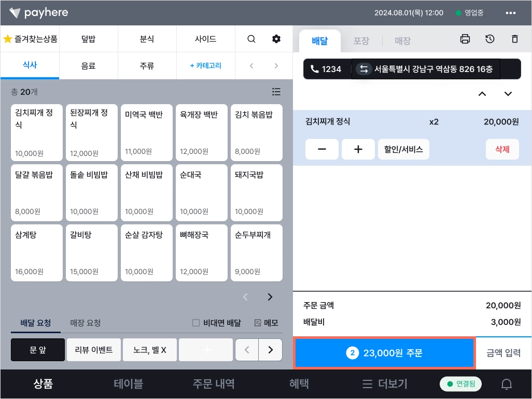Switch product view with the list icon
The image size is (532, 399).
[276, 92]
